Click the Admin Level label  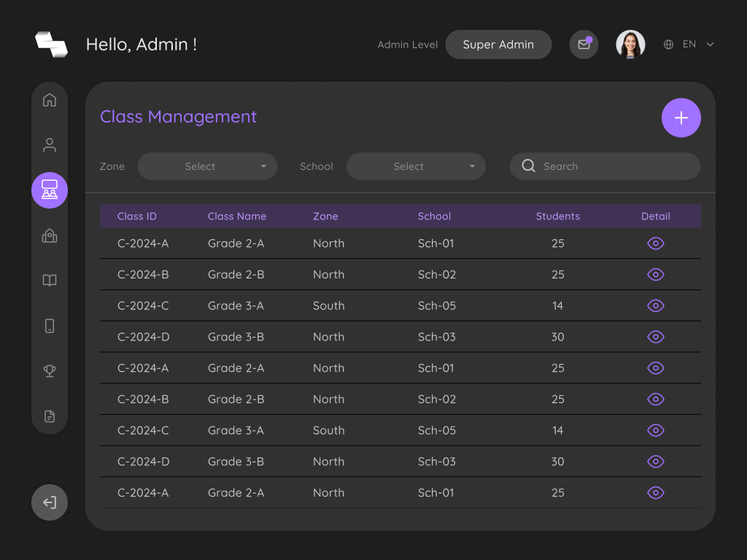coord(407,44)
